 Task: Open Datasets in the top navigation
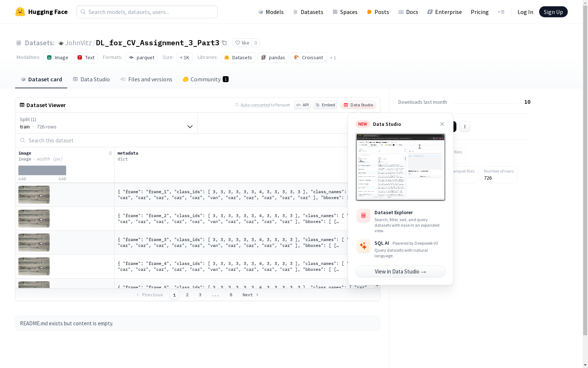click(308, 12)
